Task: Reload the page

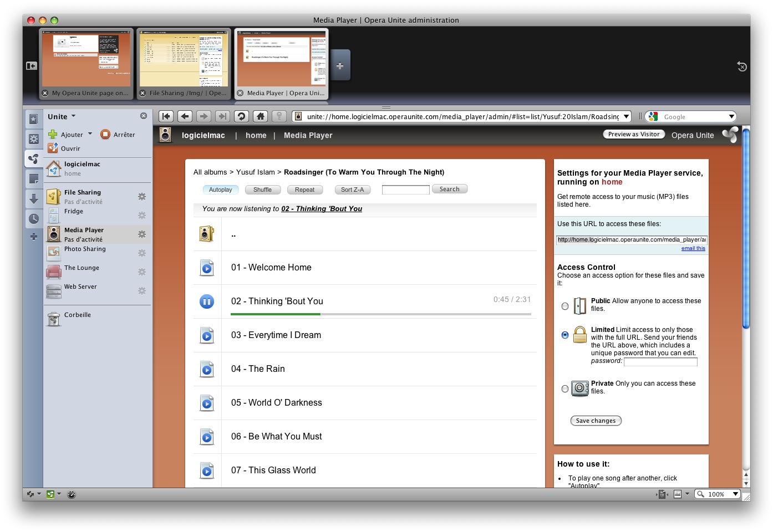Action: 241,116
